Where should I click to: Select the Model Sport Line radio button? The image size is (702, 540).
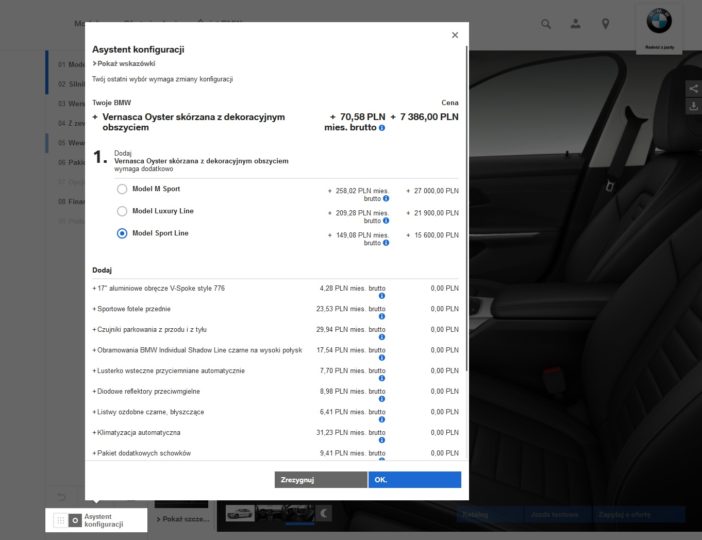(x=122, y=233)
